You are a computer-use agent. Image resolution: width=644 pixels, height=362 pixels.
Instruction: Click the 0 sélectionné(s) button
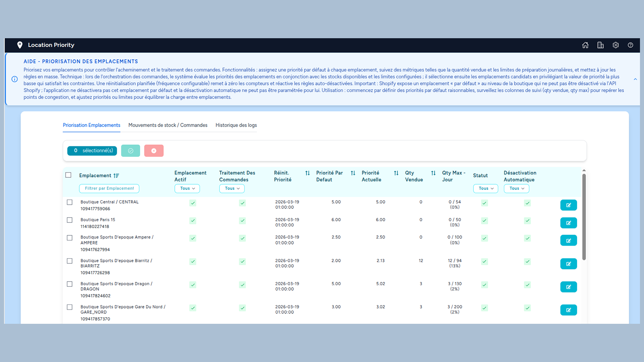92,150
